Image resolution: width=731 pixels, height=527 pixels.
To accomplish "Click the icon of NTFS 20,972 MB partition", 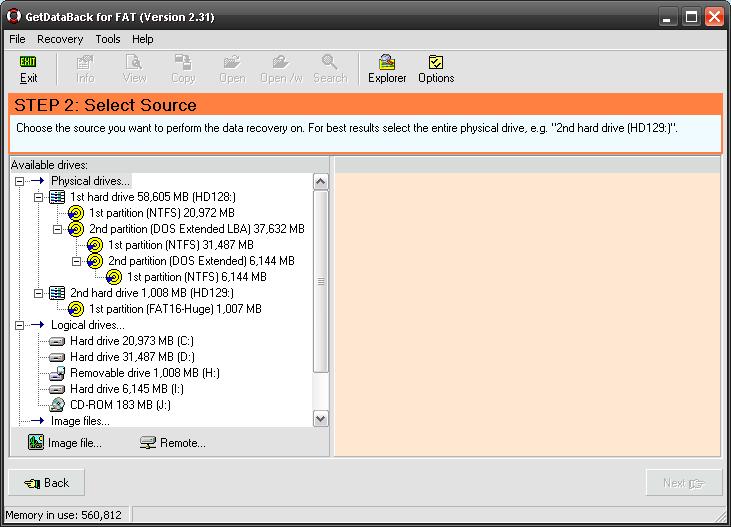I will coord(76,213).
